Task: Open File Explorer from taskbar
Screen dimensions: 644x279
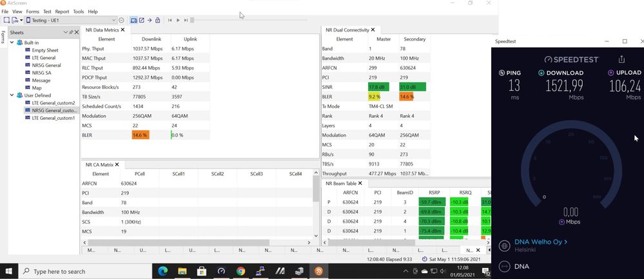Action: [182, 271]
